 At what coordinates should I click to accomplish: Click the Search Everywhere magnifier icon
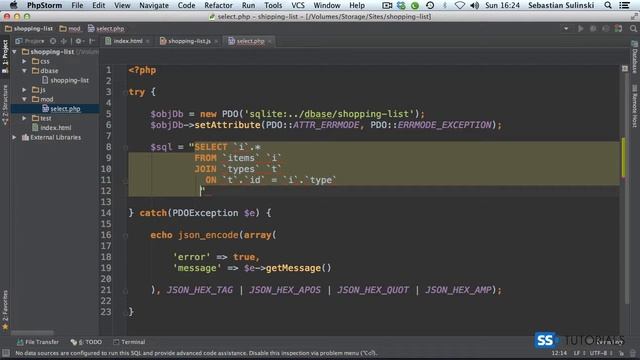point(633,29)
